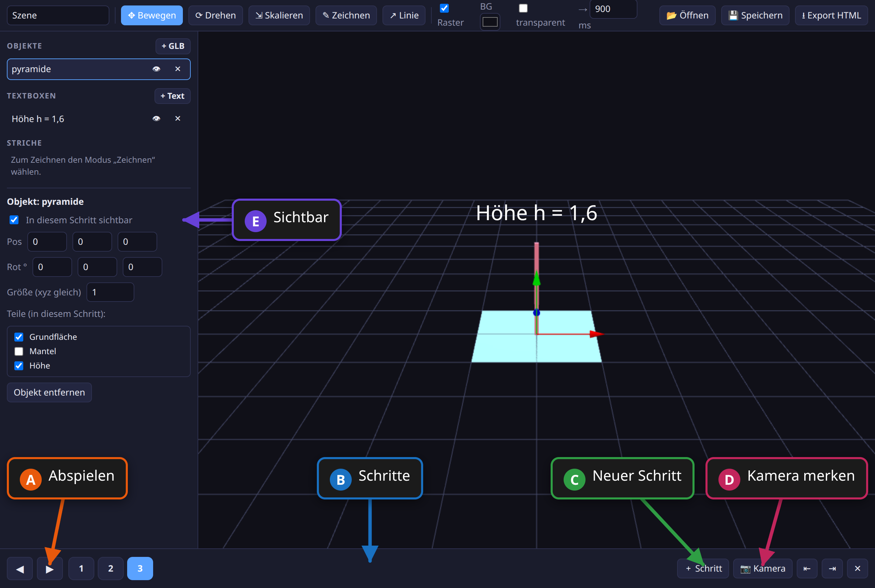Play the animation steps
The height and width of the screenshot is (588, 875).
pyautogui.click(x=50, y=569)
